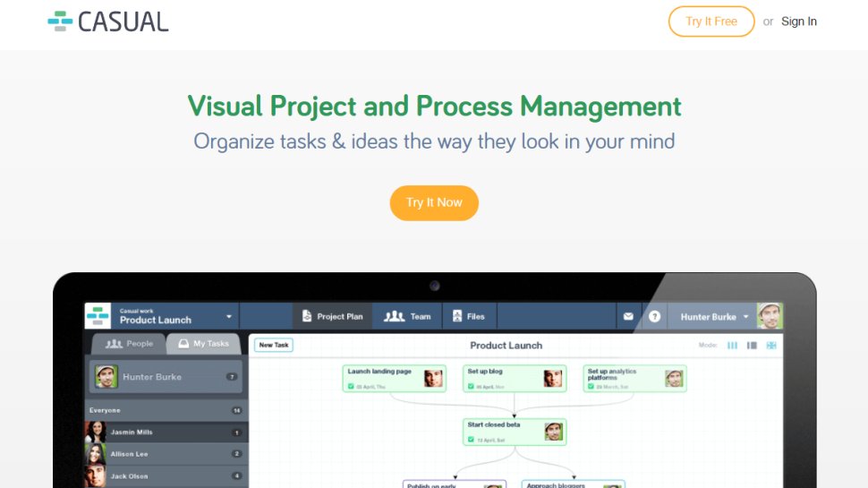Select the Everyone row in sidebar
The image size is (868, 488).
pos(166,410)
